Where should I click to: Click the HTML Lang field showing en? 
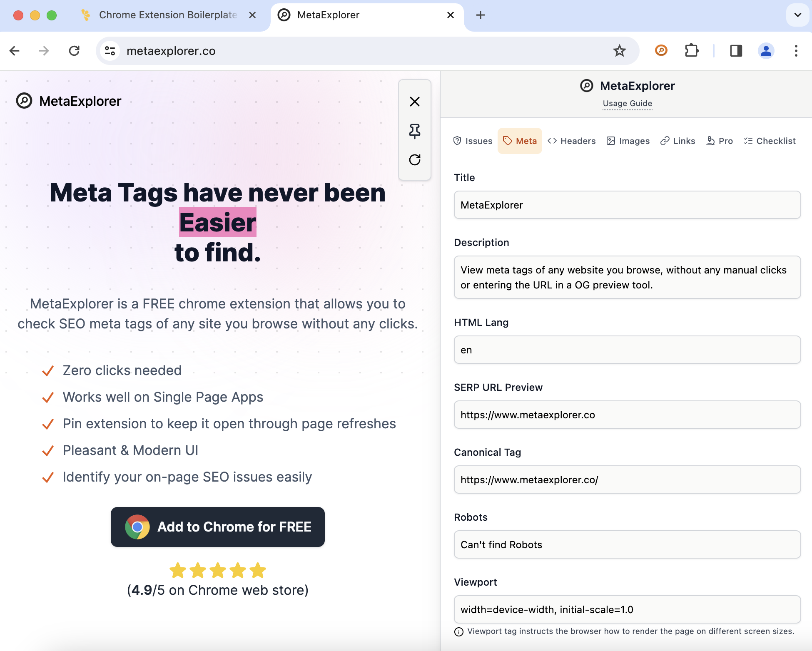(x=627, y=350)
